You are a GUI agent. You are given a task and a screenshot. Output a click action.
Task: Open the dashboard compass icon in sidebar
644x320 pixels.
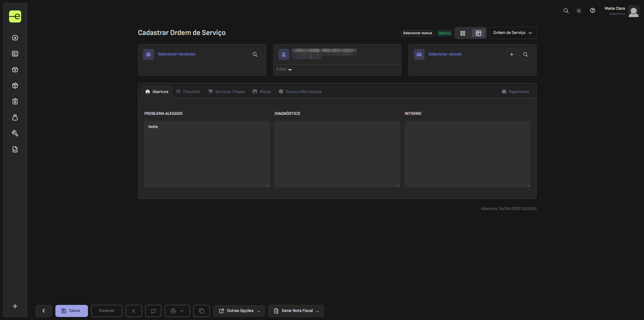pyautogui.click(x=15, y=38)
